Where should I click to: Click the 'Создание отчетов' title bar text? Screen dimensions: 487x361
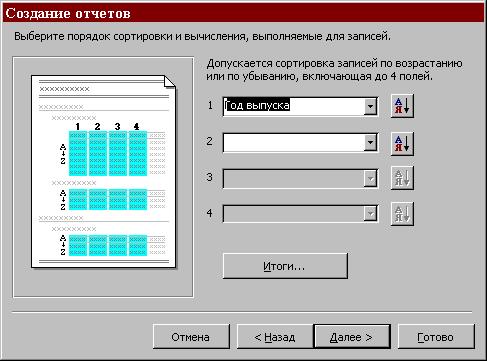tap(68, 13)
